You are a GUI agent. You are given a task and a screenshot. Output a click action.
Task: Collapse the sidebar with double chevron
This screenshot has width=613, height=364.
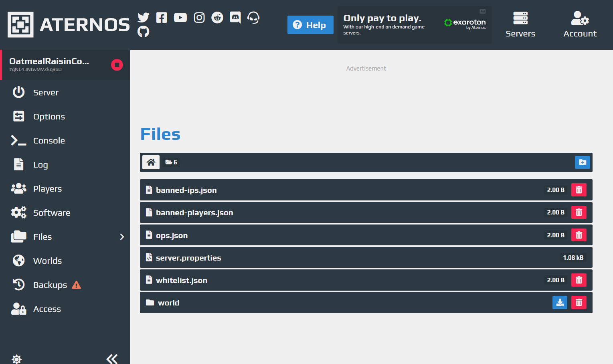[x=112, y=359]
